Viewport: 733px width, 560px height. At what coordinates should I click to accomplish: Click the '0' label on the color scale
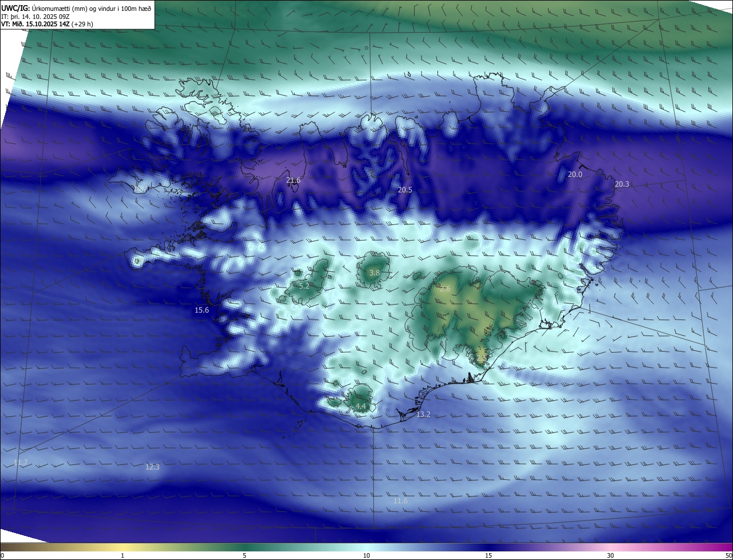pyautogui.click(x=2, y=555)
